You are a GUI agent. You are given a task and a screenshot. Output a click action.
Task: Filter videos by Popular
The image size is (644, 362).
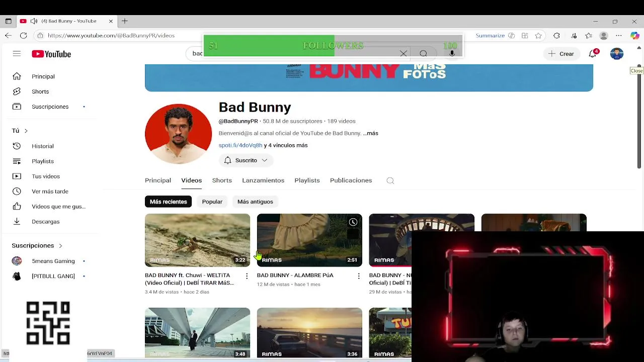point(212,202)
